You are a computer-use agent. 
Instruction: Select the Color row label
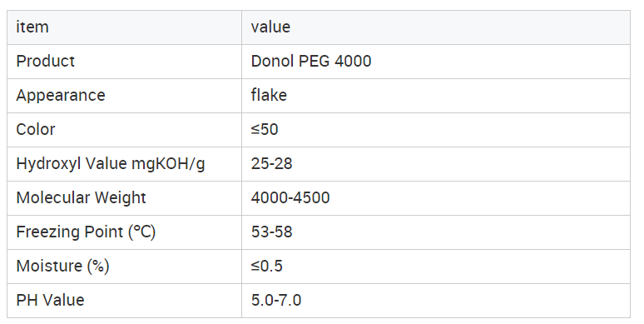(x=35, y=130)
